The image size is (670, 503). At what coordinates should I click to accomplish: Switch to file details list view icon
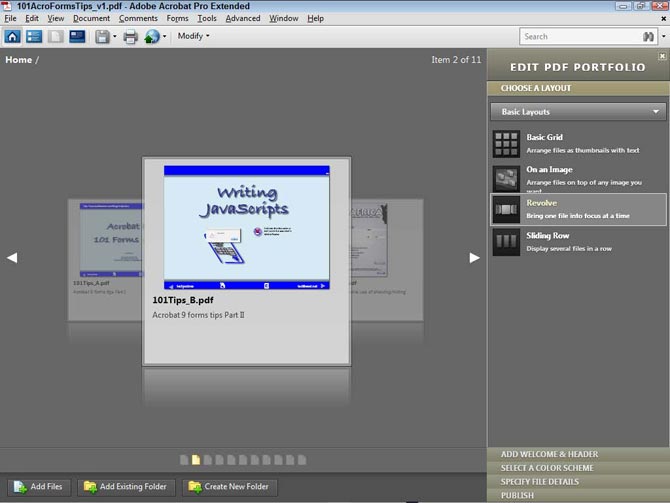tap(34, 37)
